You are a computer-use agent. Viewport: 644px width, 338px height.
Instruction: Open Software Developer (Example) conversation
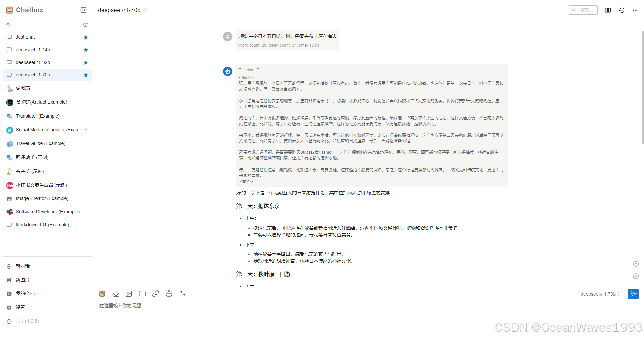coord(47,212)
